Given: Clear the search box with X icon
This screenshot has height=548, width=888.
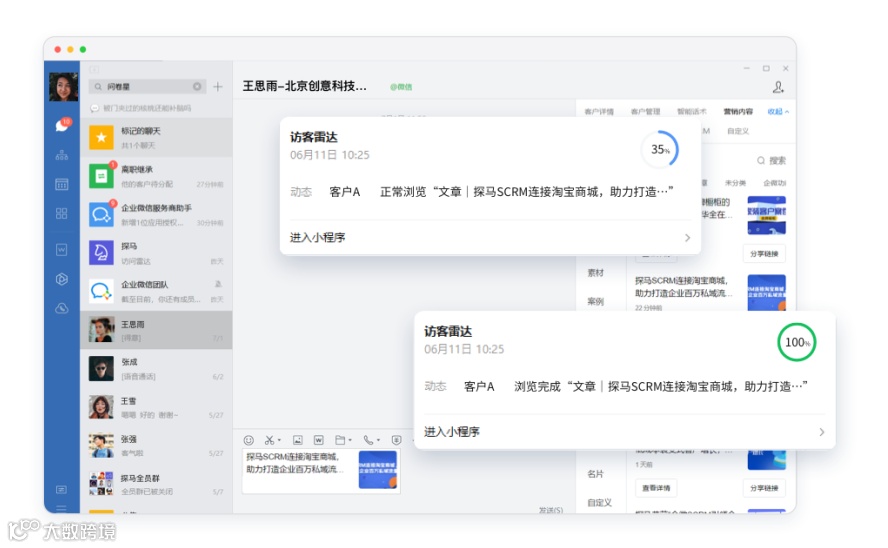Looking at the screenshot, I should pos(197,87).
